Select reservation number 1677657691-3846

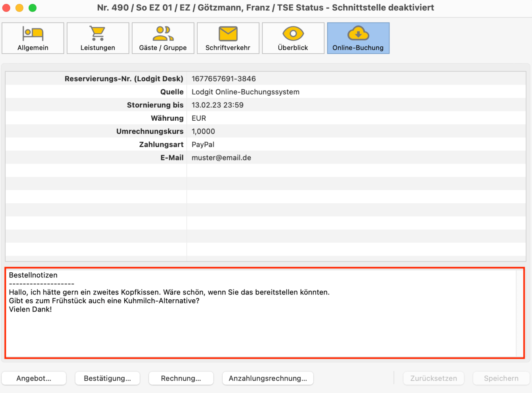pos(224,79)
